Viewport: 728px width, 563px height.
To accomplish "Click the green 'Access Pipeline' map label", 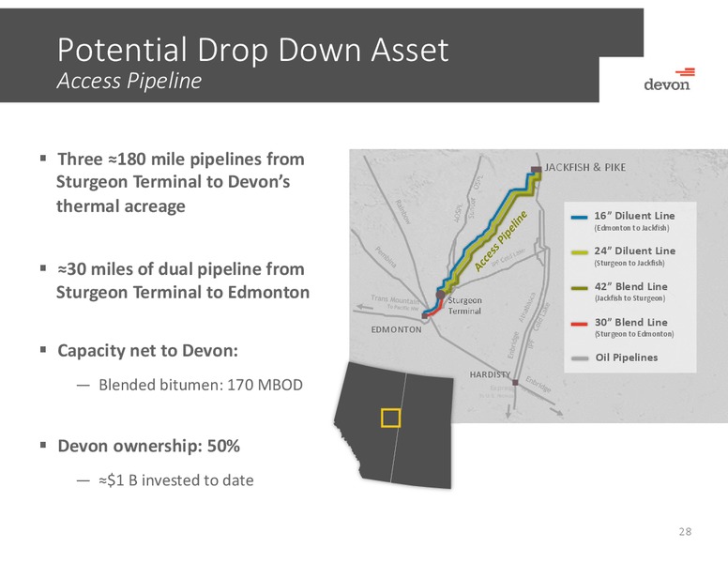I will 501,240.
